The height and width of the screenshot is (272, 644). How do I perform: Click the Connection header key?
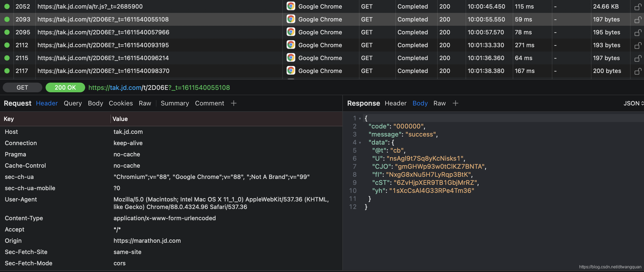(21, 143)
